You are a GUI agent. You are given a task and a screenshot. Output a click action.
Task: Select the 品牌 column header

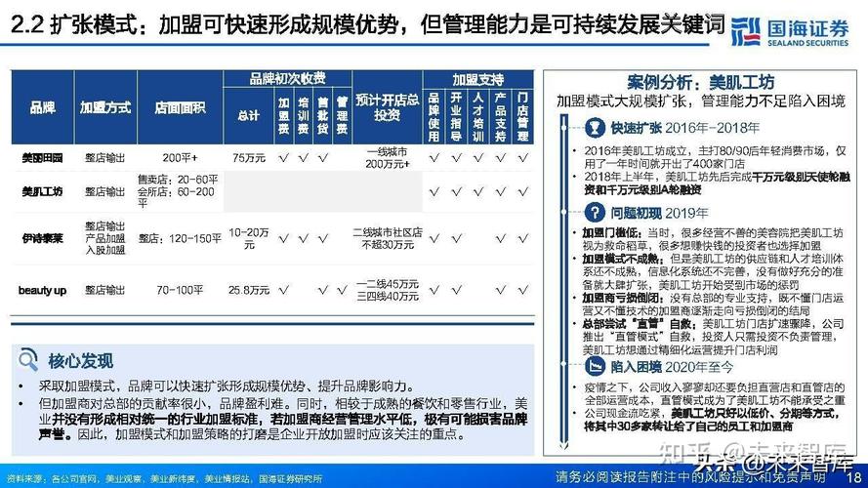(x=42, y=107)
